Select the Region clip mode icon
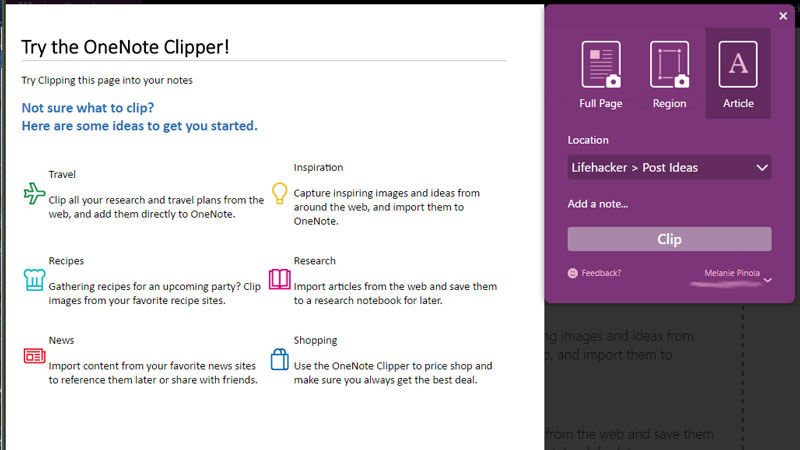Viewport: 800px width, 450px height. [669, 65]
